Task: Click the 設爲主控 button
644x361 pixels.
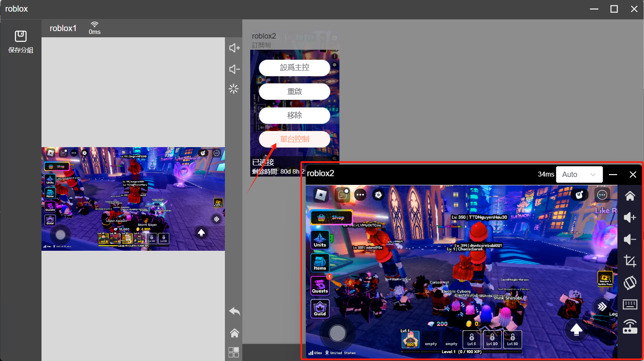Action: click(x=295, y=68)
